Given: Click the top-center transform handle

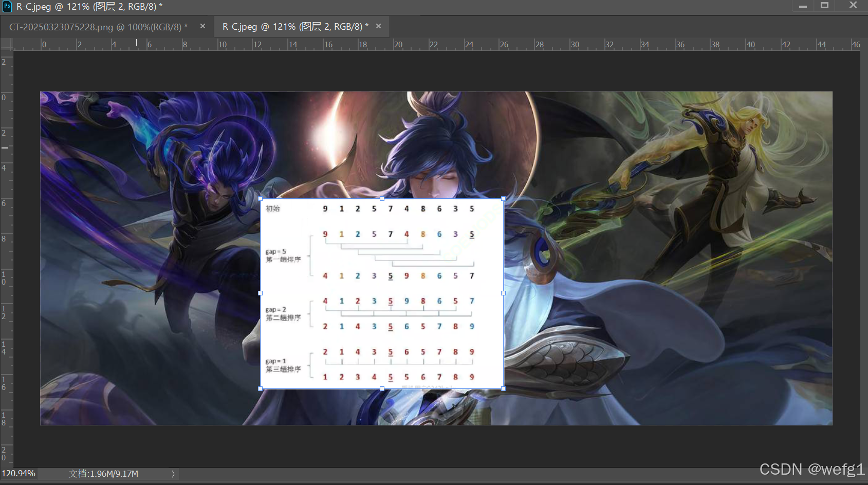Looking at the screenshot, I should 382,198.
